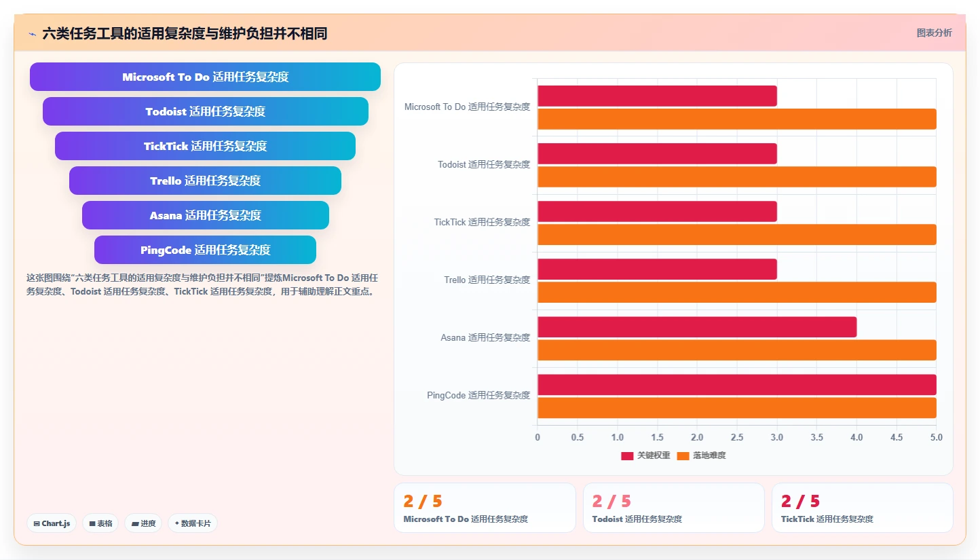Click the Chart.js tag chip
Image resolution: width=980 pixels, height=560 pixels.
click(52, 523)
